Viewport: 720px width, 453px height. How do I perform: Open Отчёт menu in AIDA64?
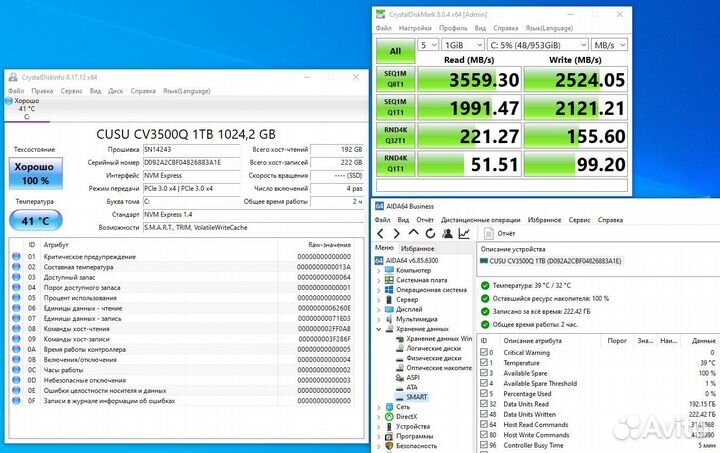point(425,220)
